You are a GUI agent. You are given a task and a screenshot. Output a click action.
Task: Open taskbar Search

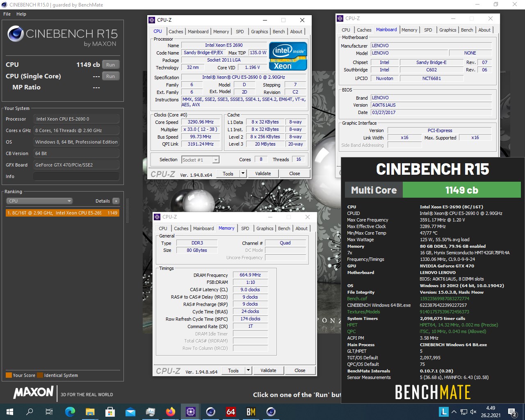coord(30,411)
